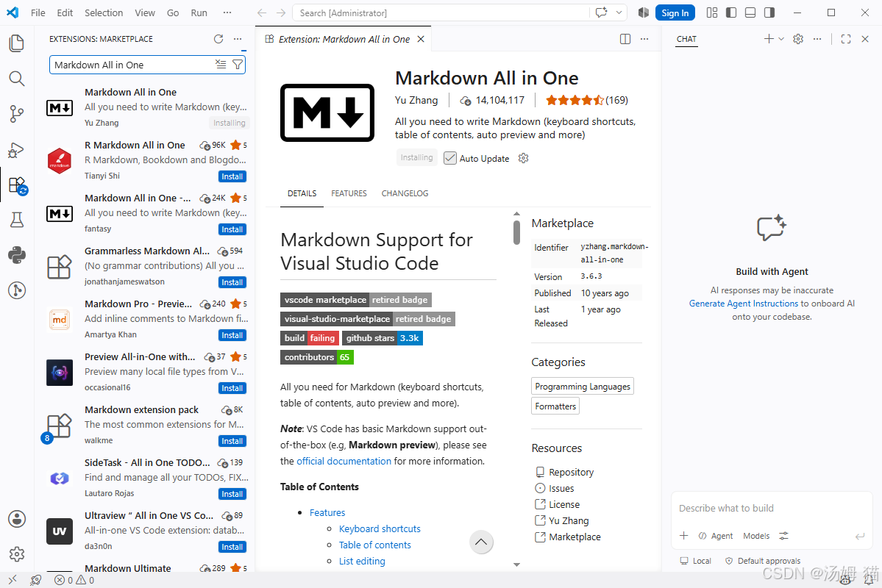Image resolution: width=882 pixels, height=588 pixels.
Task: Open the Python view icon
Action: (17, 255)
